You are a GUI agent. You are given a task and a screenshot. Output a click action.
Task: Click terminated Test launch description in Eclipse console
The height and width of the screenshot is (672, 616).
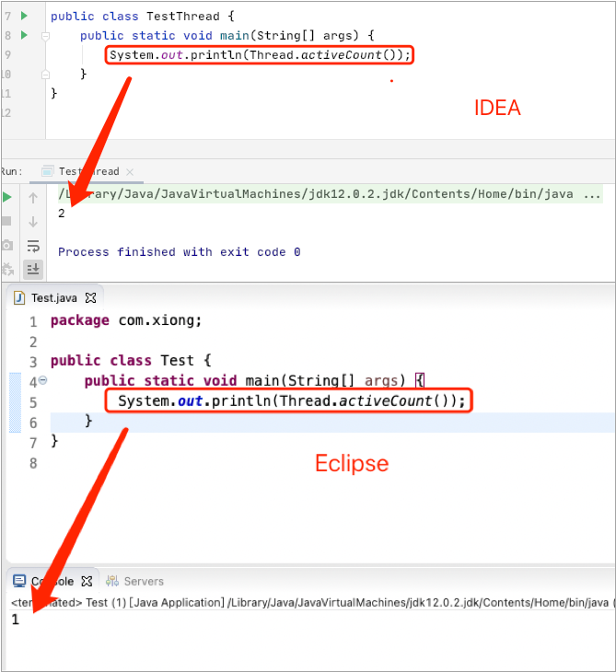click(312, 603)
